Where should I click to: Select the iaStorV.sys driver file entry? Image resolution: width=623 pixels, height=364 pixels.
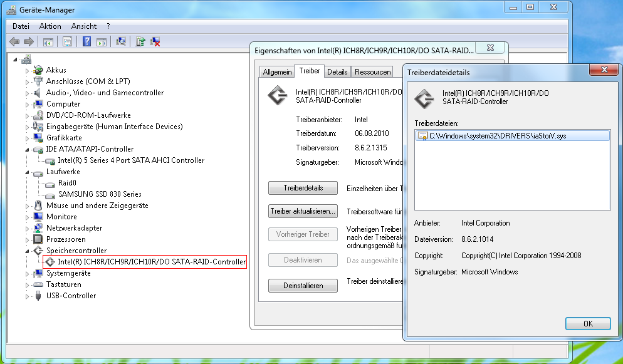point(512,136)
